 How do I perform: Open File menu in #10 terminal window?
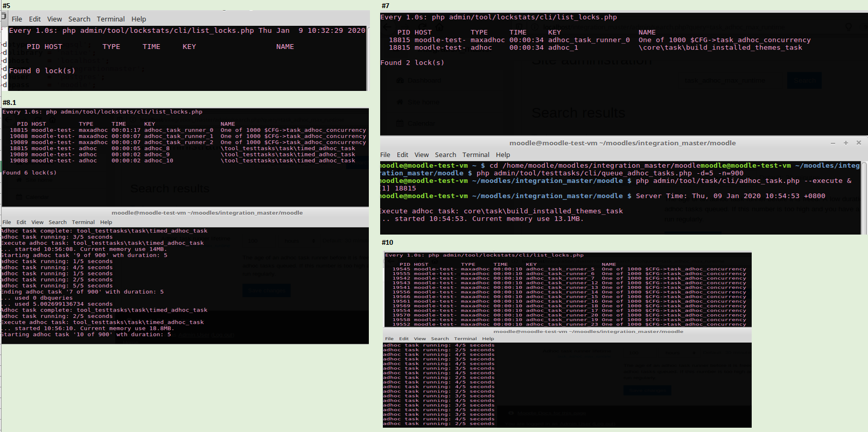(389, 338)
